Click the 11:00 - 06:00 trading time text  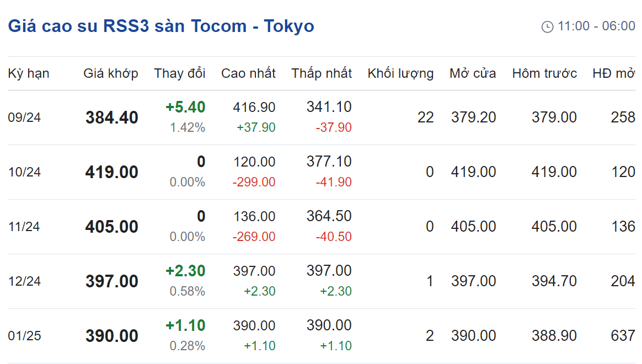coord(596,26)
